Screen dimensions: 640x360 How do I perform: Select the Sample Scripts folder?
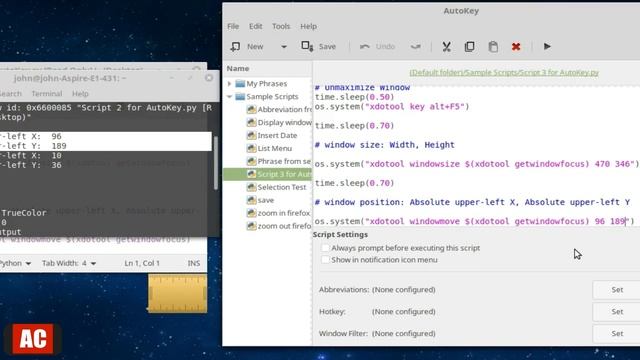pos(272,96)
